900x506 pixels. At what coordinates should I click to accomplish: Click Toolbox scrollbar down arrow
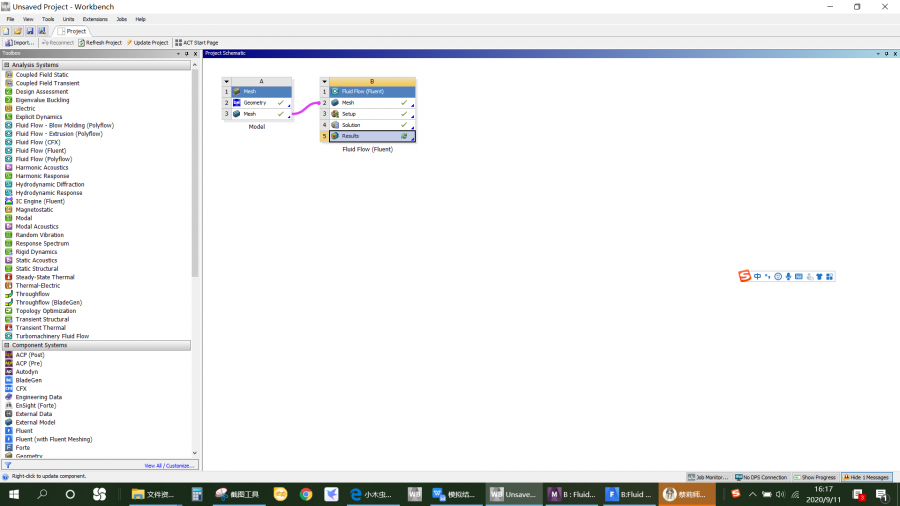195,453
